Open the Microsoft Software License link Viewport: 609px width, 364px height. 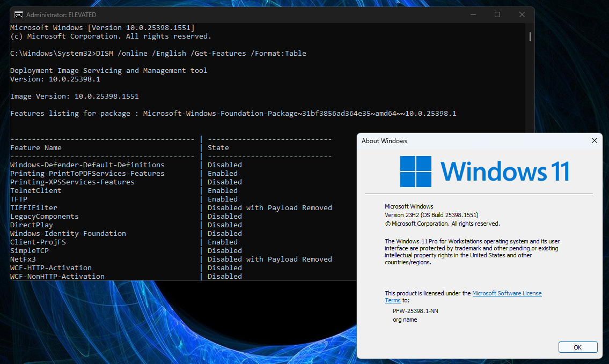[x=507, y=293]
